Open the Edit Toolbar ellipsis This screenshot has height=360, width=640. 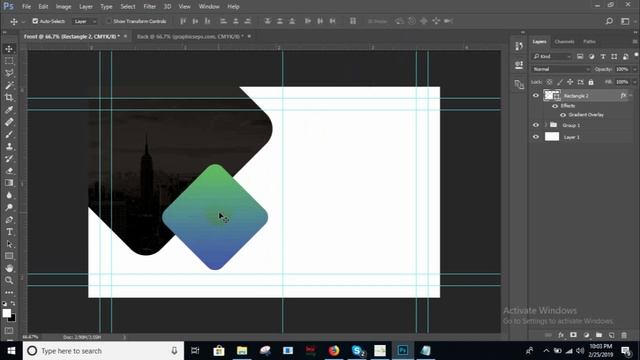tap(9, 293)
